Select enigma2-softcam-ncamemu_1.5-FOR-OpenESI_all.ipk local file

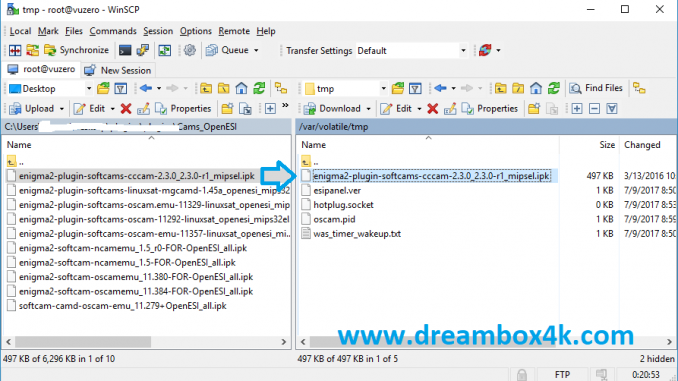pos(127,263)
